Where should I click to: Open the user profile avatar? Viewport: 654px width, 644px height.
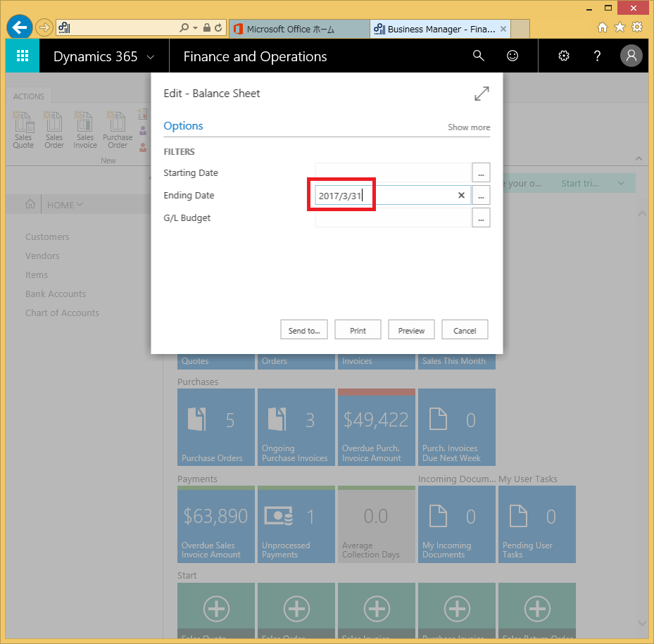(x=631, y=56)
